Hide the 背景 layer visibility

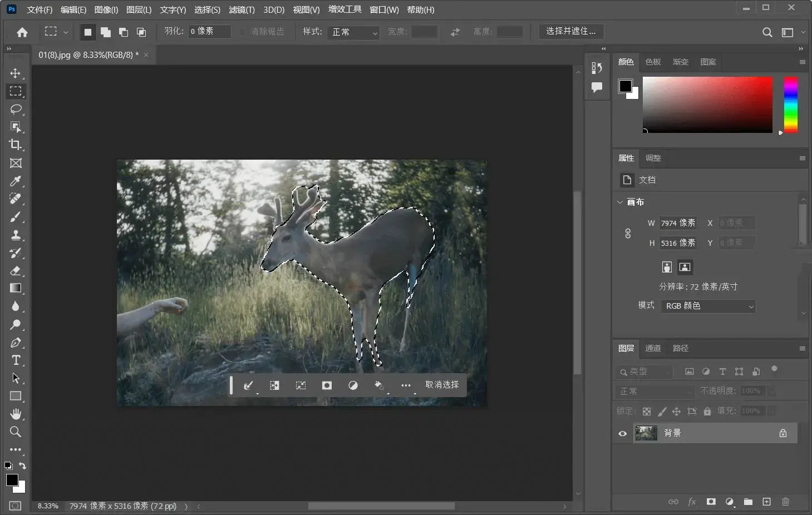tap(623, 433)
